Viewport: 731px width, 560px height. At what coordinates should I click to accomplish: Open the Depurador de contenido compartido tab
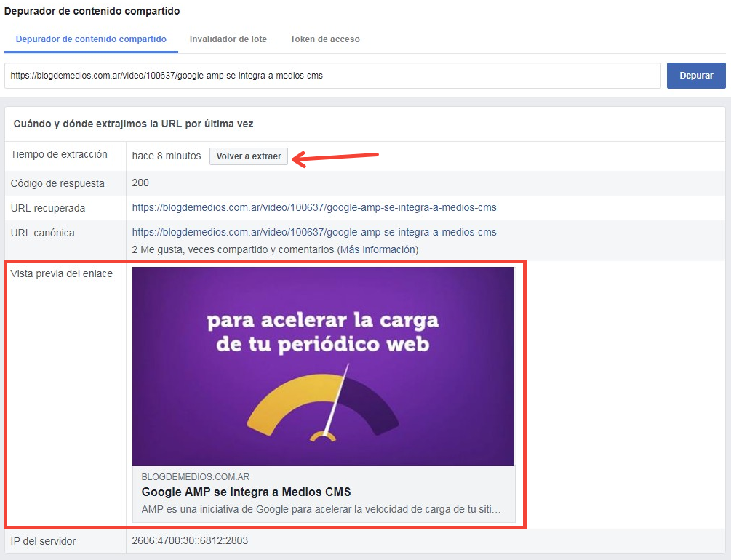(91, 39)
